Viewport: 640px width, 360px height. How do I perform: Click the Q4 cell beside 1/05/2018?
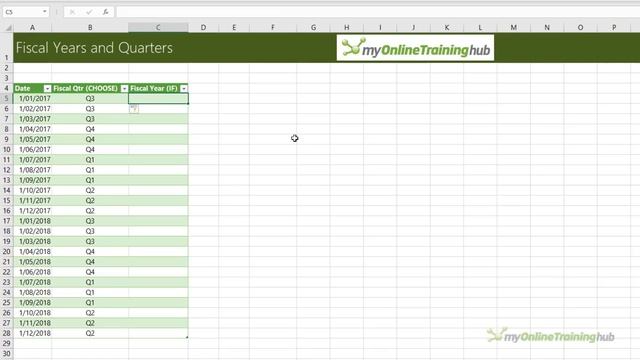(90, 262)
